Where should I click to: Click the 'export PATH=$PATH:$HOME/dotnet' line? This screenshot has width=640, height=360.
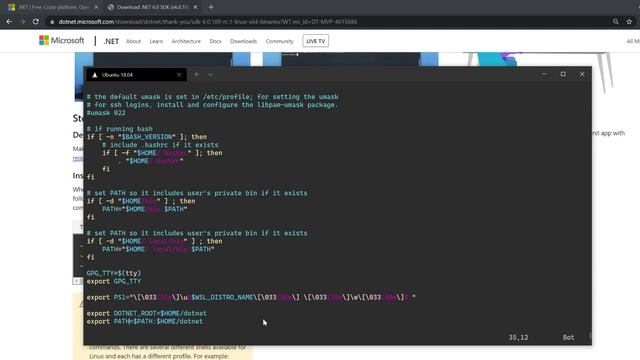tap(144, 321)
